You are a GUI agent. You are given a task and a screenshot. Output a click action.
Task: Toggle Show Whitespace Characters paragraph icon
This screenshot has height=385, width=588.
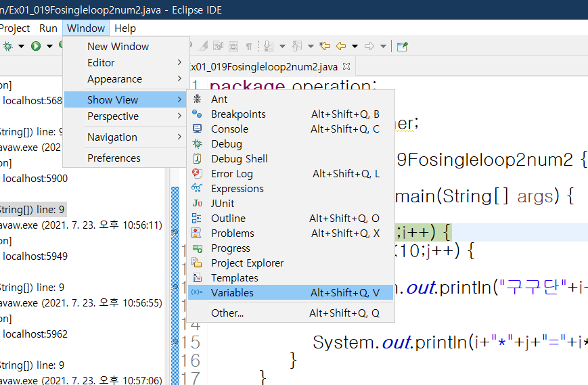[x=248, y=47]
